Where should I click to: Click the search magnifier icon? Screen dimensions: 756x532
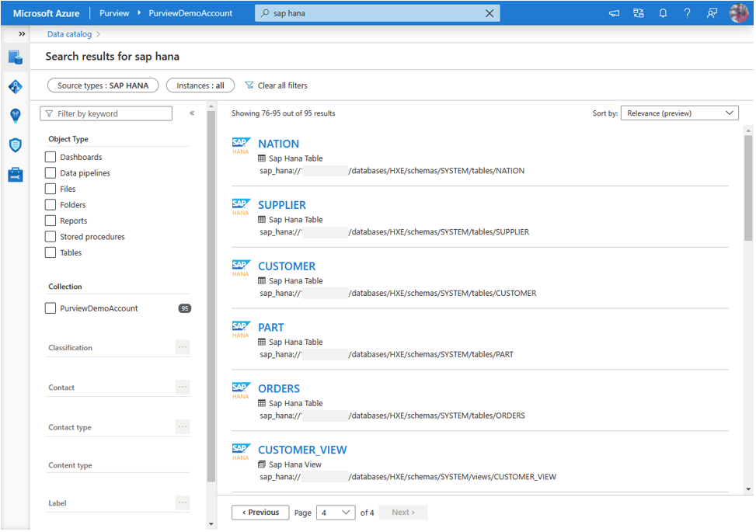point(265,13)
